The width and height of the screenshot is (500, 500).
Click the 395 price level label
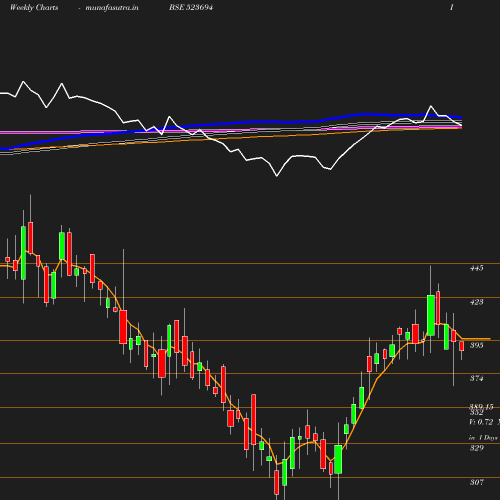476,345
